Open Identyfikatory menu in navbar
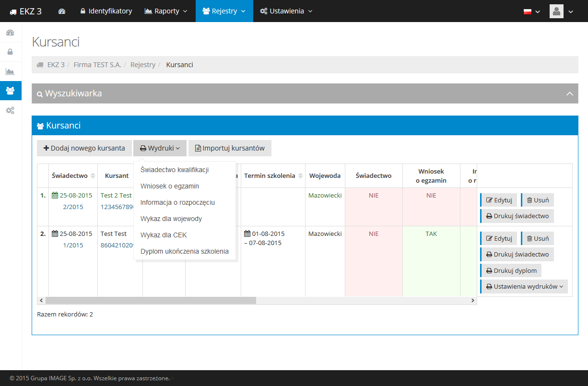Screen dimensions: 588x386 click(106, 11)
